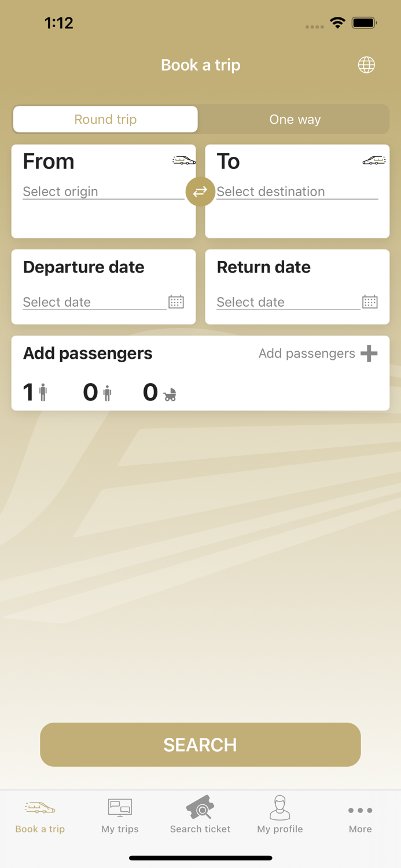Open the return date calendar icon

click(370, 301)
